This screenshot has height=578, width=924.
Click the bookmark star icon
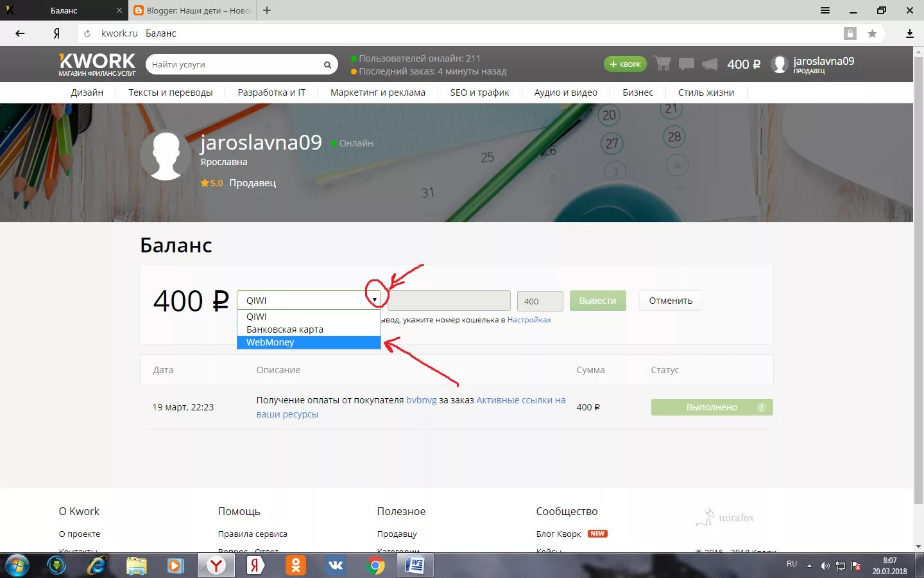(872, 33)
